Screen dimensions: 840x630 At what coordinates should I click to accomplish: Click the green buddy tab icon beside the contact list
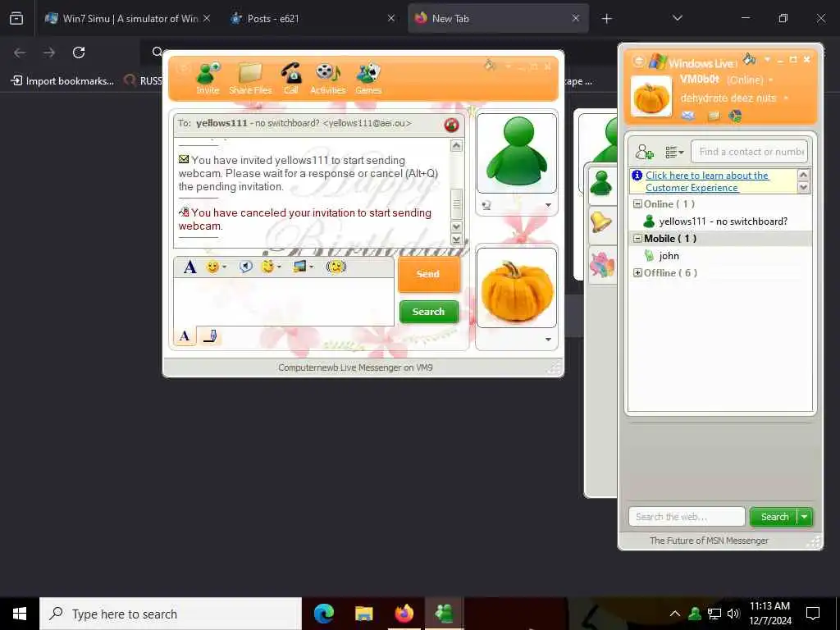tap(601, 183)
